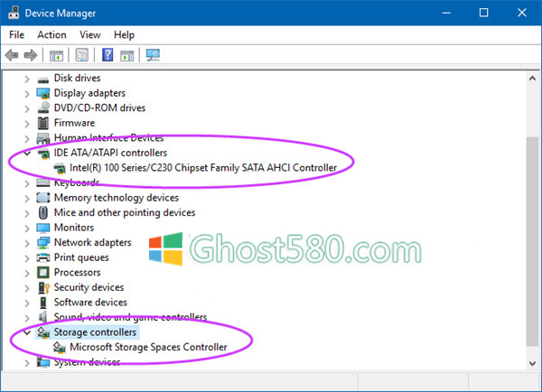
Task: Click the Properties toolbar icon
Action: click(x=82, y=55)
